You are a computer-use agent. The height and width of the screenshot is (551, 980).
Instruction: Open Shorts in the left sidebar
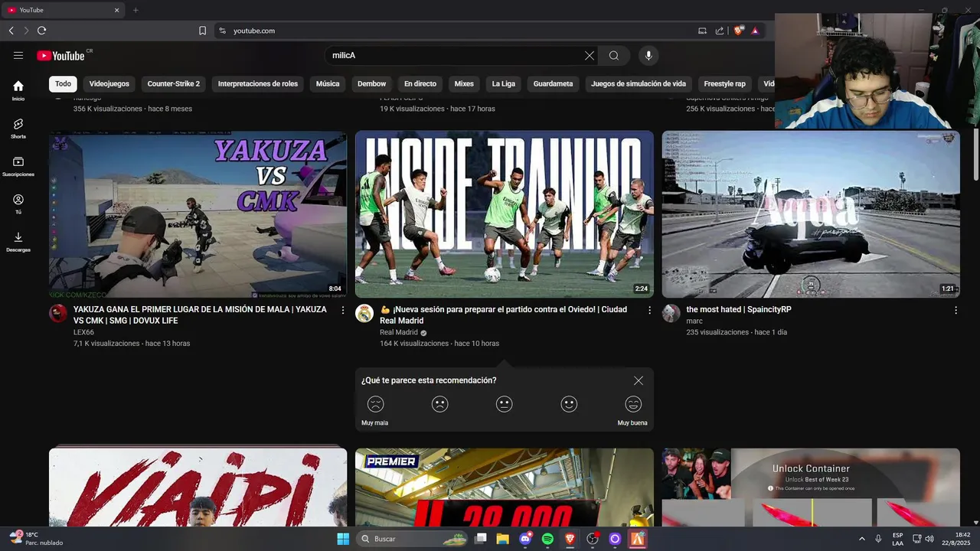(18, 128)
